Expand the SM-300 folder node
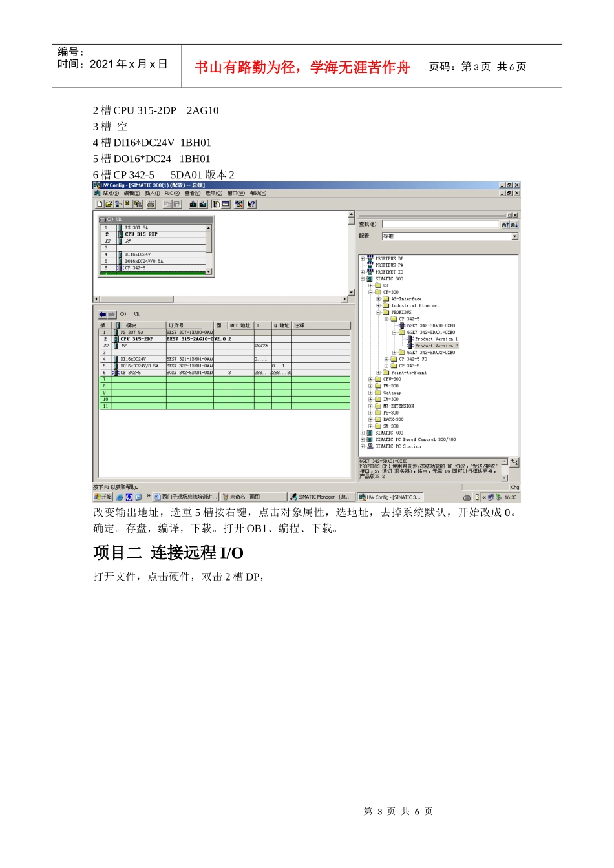 click(x=370, y=426)
